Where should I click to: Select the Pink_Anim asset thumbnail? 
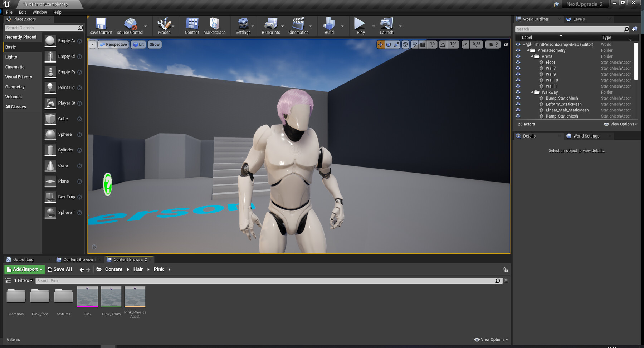point(111,297)
